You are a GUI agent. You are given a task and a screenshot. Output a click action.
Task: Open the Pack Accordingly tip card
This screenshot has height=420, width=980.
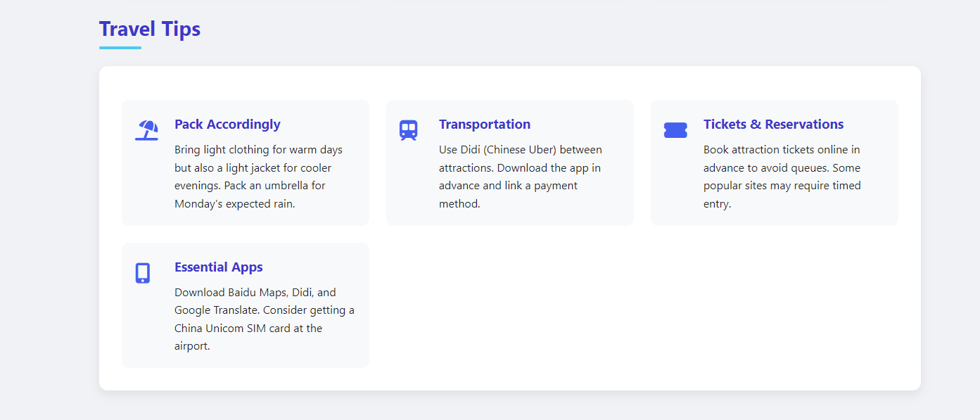pos(246,163)
